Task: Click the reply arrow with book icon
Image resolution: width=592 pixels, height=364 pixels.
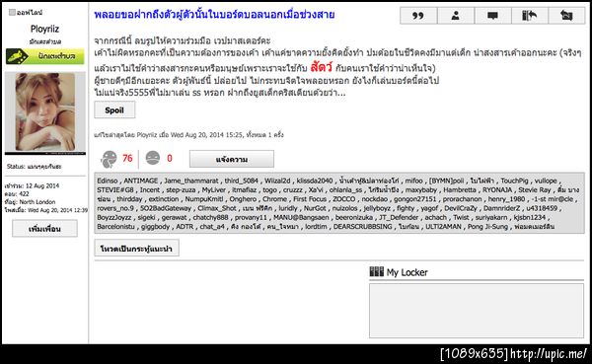Action: tap(529, 16)
